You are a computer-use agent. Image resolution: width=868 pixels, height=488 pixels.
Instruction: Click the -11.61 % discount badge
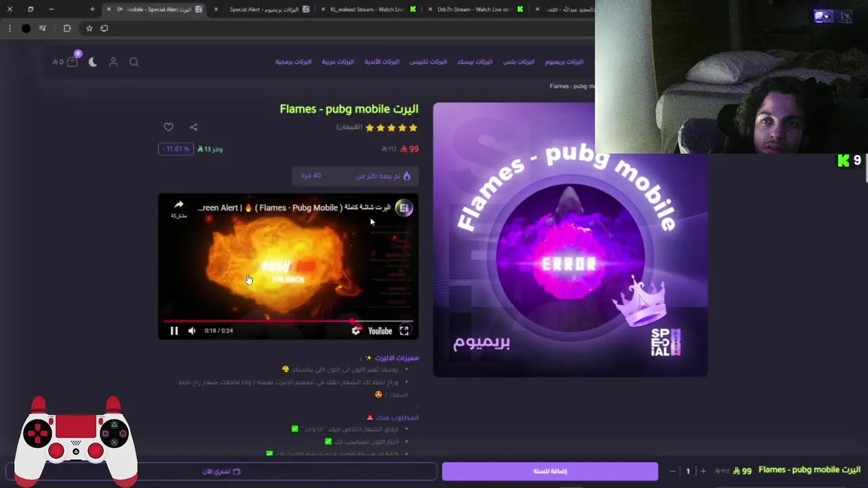[176, 149]
